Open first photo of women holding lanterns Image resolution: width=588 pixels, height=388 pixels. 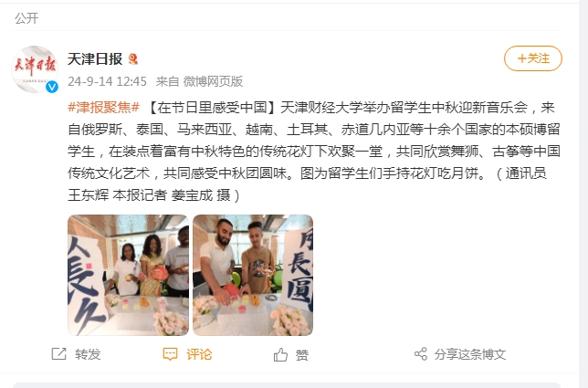click(128, 275)
